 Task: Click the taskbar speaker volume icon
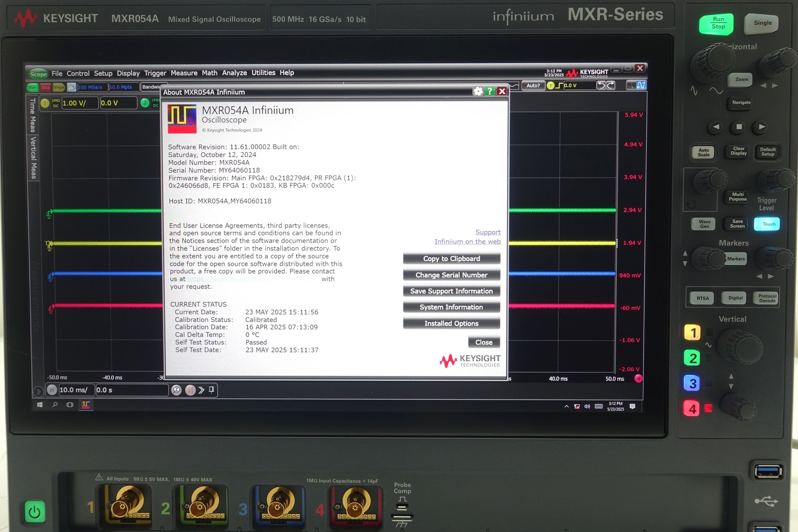(587, 407)
